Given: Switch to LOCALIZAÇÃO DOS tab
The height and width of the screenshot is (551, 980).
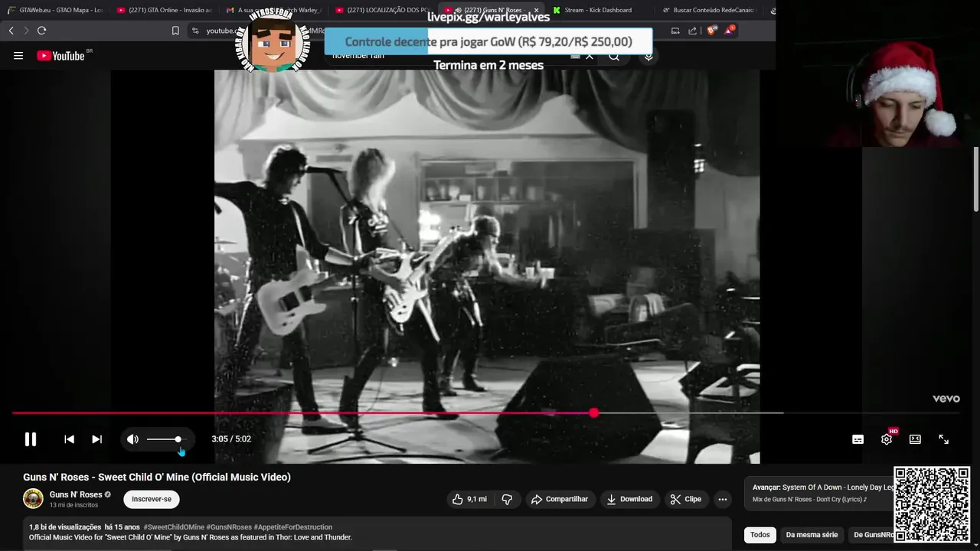Looking at the screenshot, I should coord(383,10).
